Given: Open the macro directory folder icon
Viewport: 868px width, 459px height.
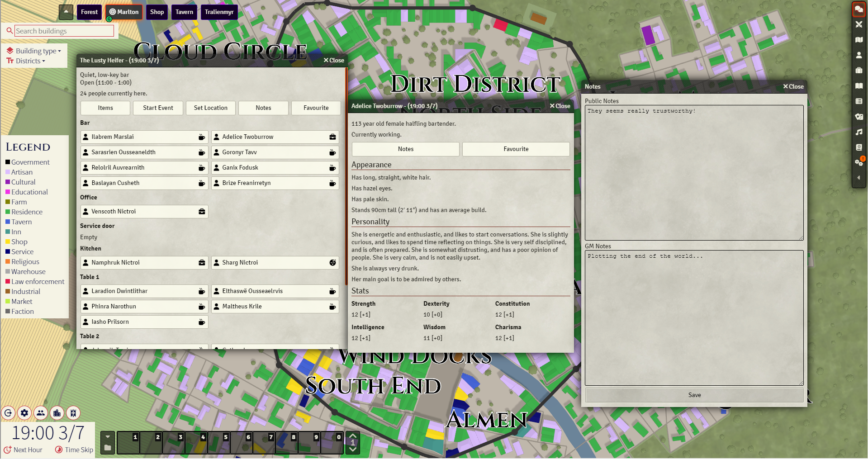Looking at the screenshot, I should click(x=108, y=448).
